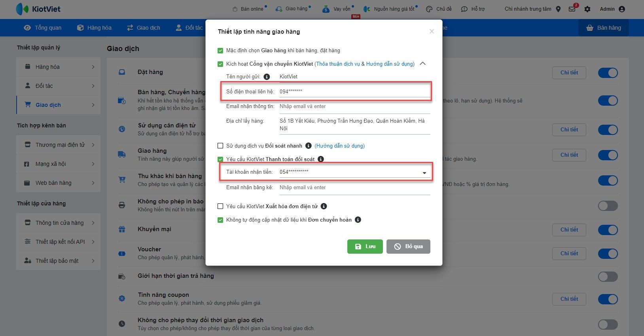Click info icon beside Đối soát nhanh
This screenshot has width=644, height=336.
click(309, 146)
